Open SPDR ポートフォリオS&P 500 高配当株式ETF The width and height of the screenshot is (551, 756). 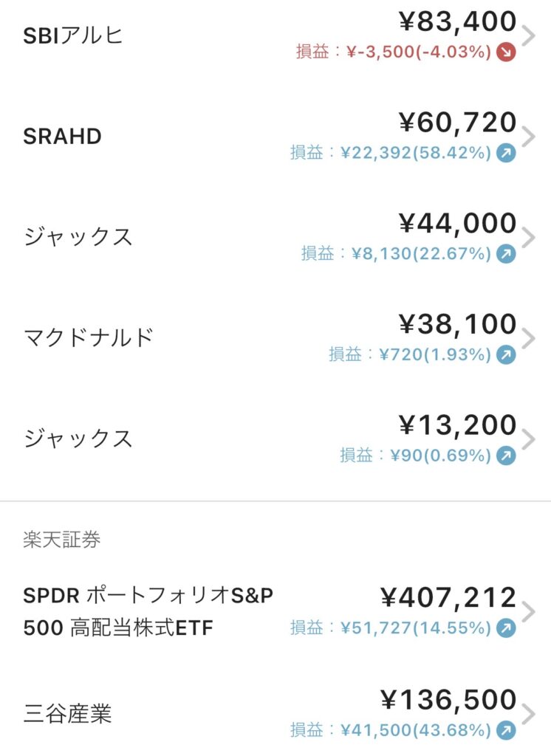point(148,612)
